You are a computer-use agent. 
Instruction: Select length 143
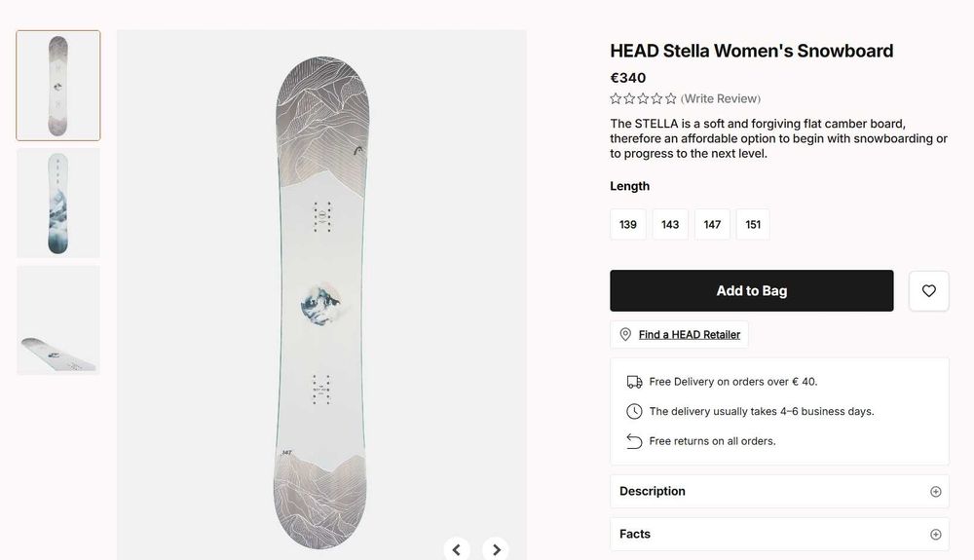click(x=670, y=224)
